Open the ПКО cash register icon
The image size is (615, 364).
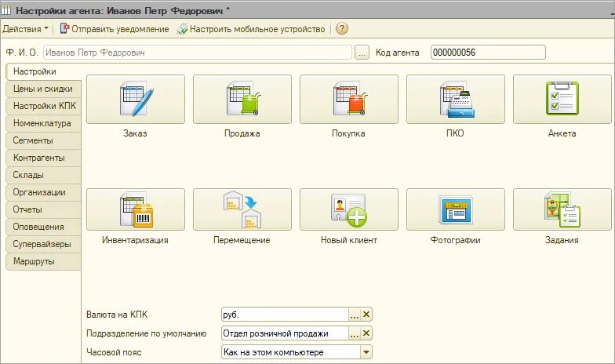[455, 99]
